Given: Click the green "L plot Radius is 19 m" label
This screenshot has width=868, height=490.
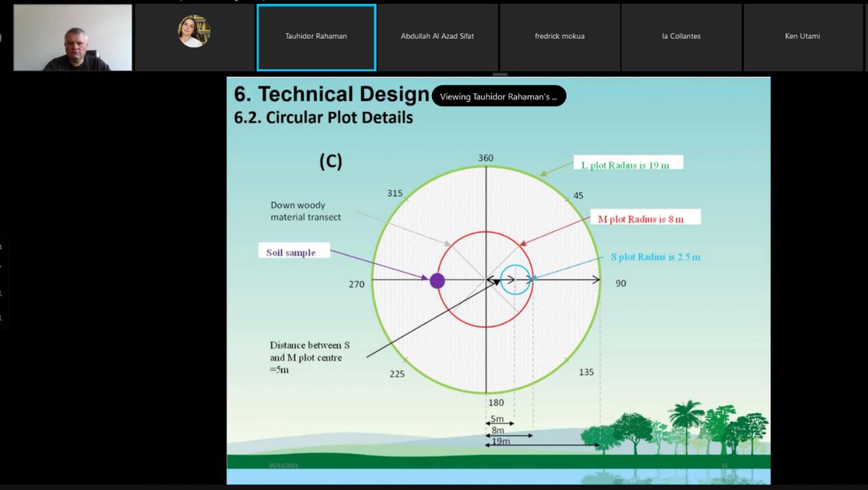Looking at the screenshot, I should tap(627, 164).
